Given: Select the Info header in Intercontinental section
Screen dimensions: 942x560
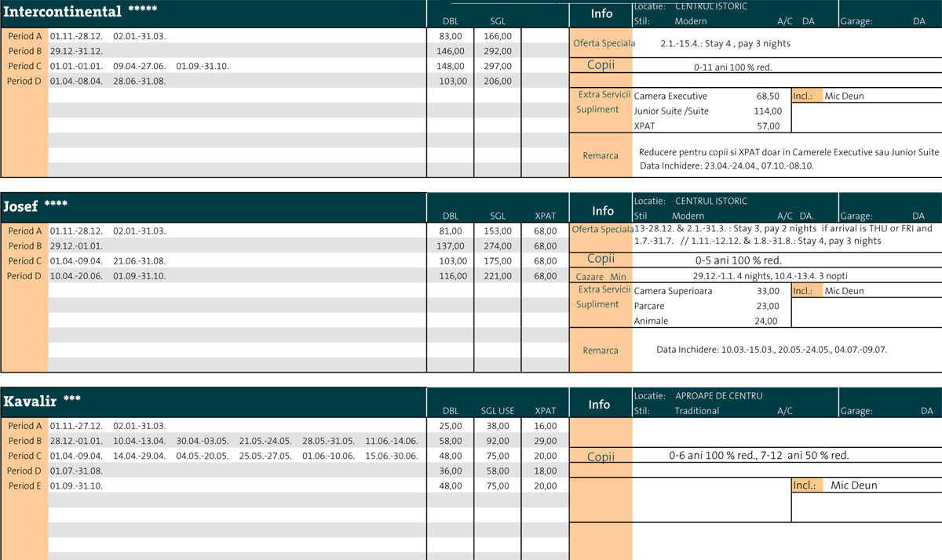Looking at the screenshot, I should [x=601, y=13].
